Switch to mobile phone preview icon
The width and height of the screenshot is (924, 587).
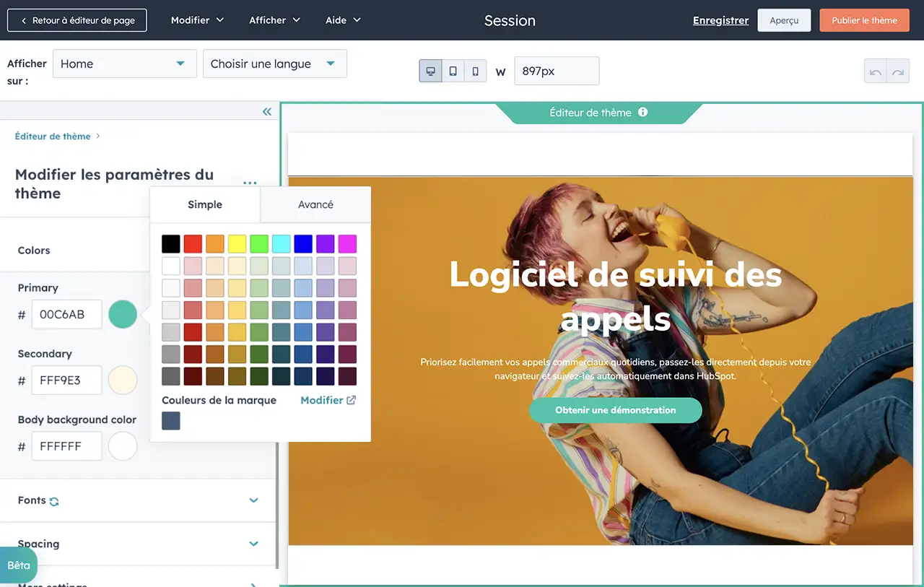475,71
